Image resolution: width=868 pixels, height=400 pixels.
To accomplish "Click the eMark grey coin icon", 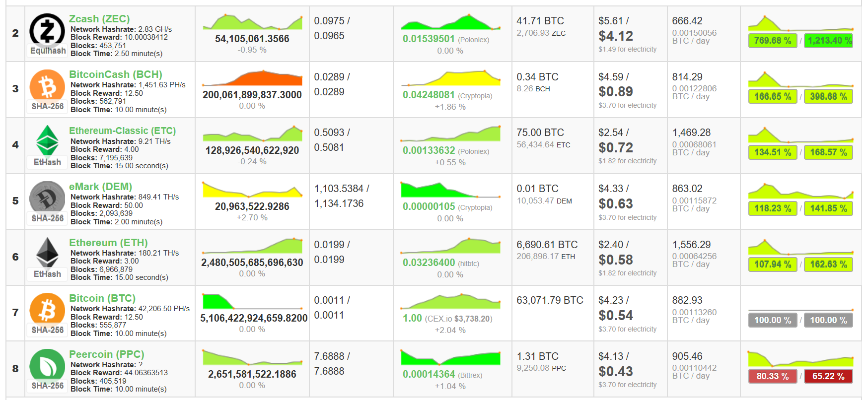I will pyautogui.click(x=47, y=197).
